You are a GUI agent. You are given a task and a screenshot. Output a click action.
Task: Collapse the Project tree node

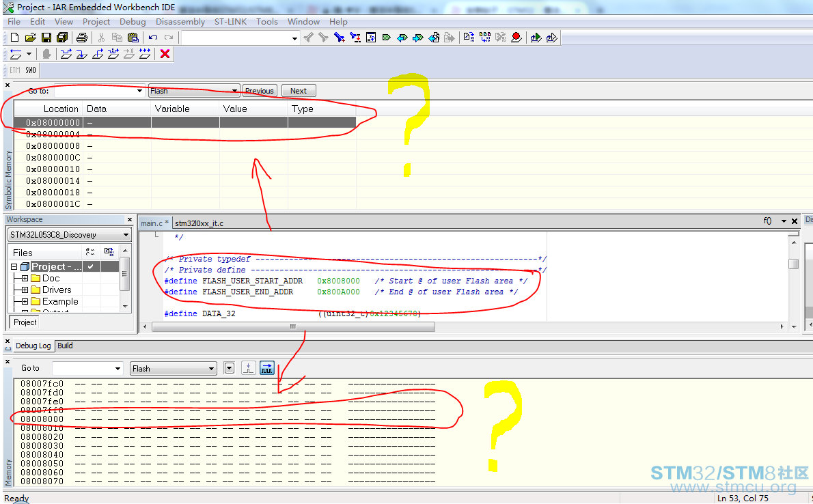14,266
